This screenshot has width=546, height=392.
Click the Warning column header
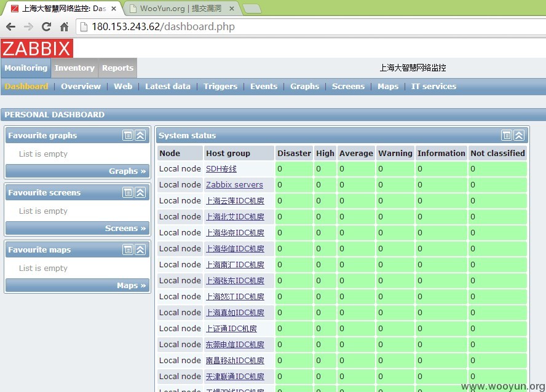[x=395, y=154]
